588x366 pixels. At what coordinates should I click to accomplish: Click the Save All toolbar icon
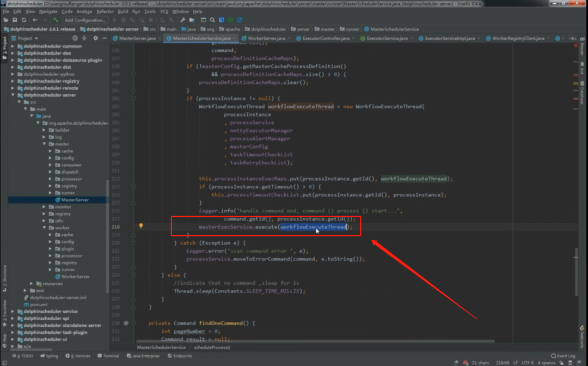click(x=15, y=20)
